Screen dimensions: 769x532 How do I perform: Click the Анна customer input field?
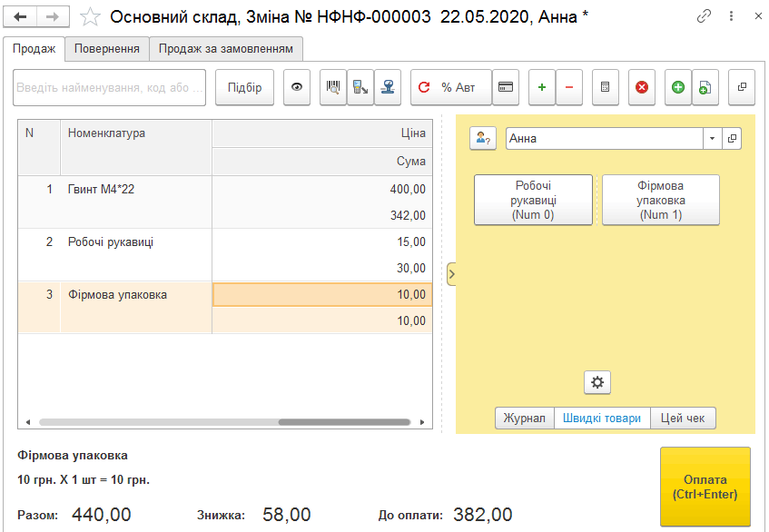[605, 138]
